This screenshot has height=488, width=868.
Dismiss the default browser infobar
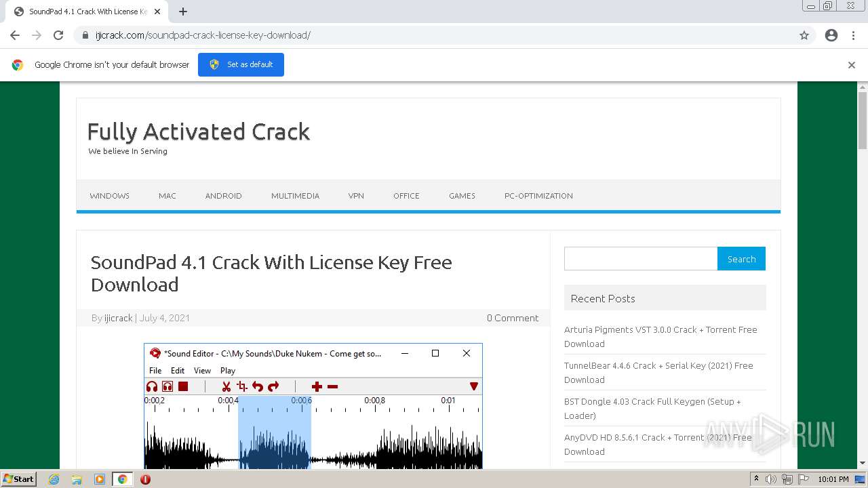(x=852, y=65)
